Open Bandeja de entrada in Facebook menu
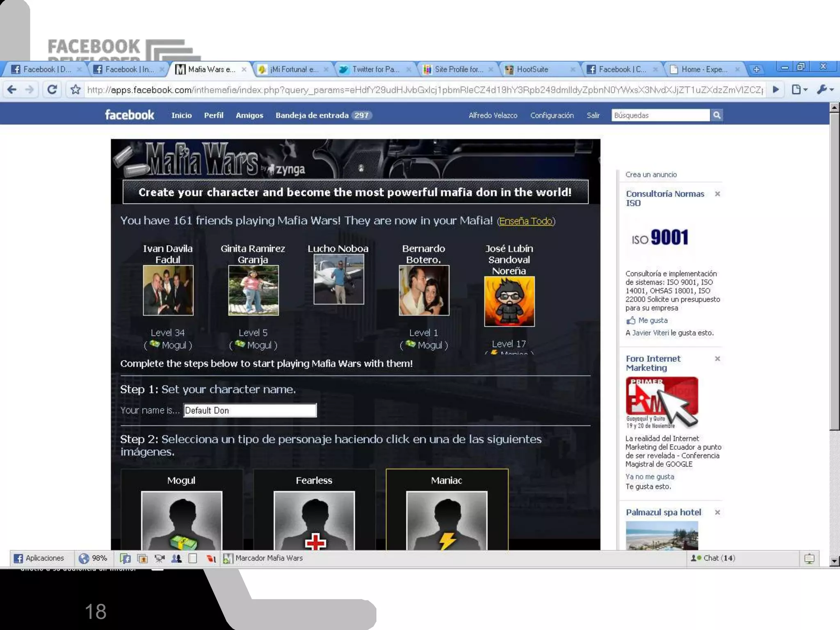Viewport: 840px width, 630px height. (x=312, y=115)
